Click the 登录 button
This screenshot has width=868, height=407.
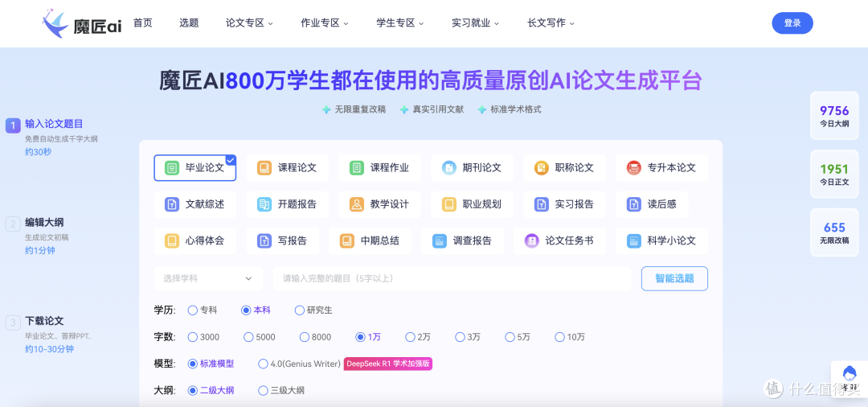coord(792,23)
